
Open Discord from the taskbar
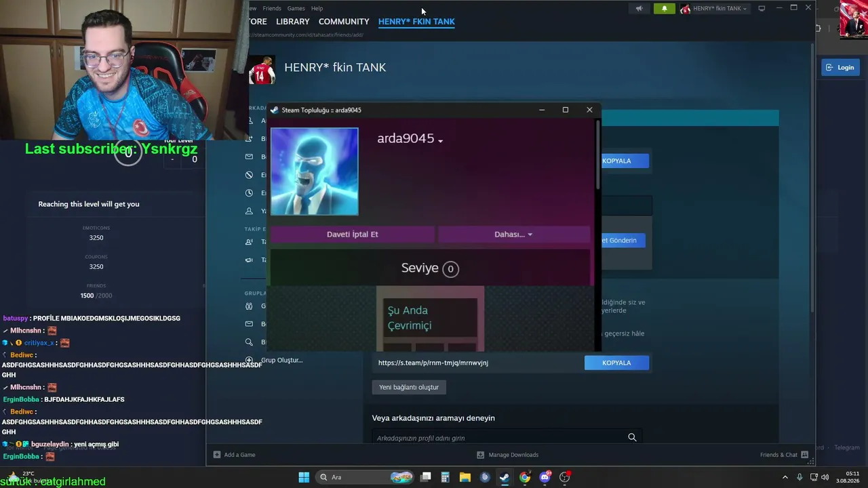click(545, 477)
